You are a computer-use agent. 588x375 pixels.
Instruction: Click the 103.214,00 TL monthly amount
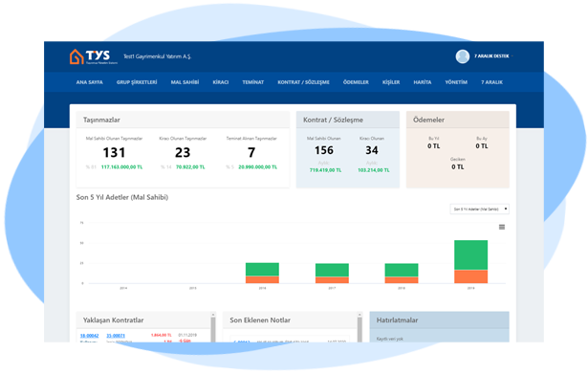click(x=374, y=170)
